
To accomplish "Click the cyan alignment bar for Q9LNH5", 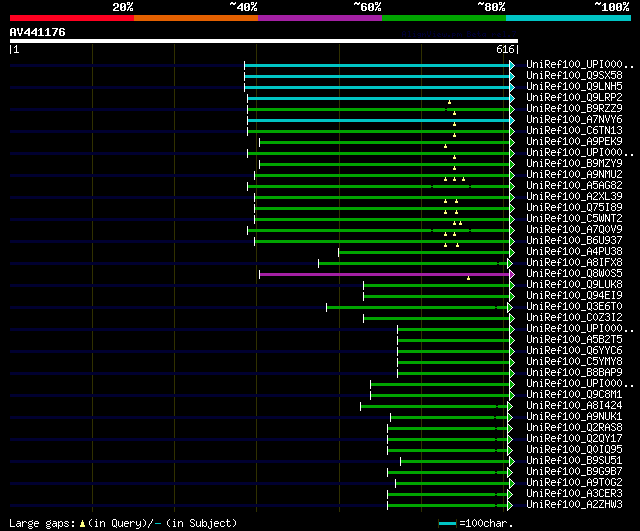I will coord(377,87).
